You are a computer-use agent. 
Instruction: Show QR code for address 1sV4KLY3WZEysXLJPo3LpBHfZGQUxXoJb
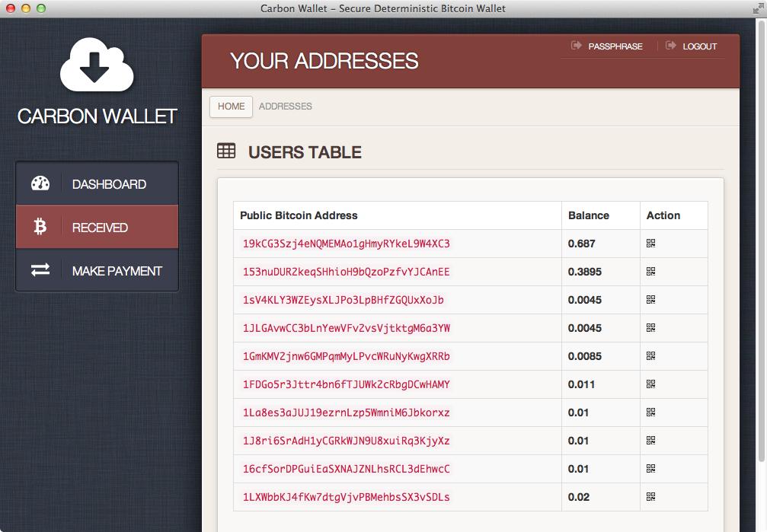click(650, 299)
